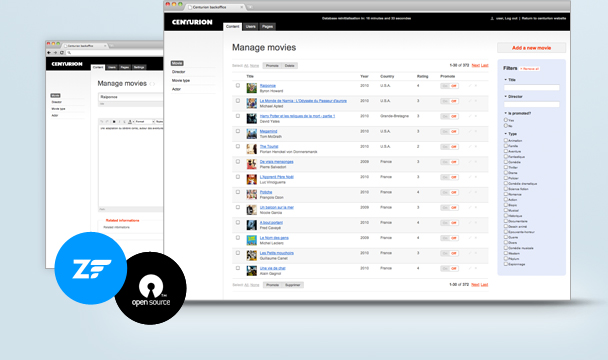The image size is (608, 360).
Task: Click the open source logo badge
Action: click(x=150, y=288)
